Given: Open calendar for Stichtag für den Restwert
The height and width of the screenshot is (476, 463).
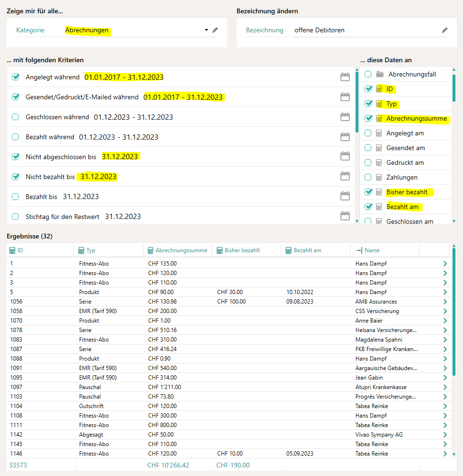Looking at the screenshot, I should tap(345, 216).
